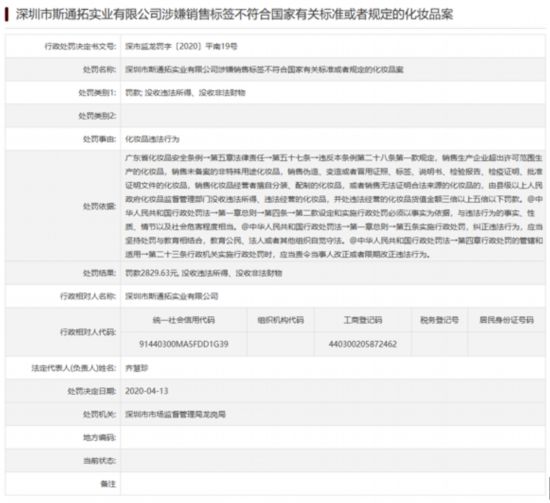This screenshot has width=550, height=503.
Task: Click the legal representative name value
Action: point(137,368)
